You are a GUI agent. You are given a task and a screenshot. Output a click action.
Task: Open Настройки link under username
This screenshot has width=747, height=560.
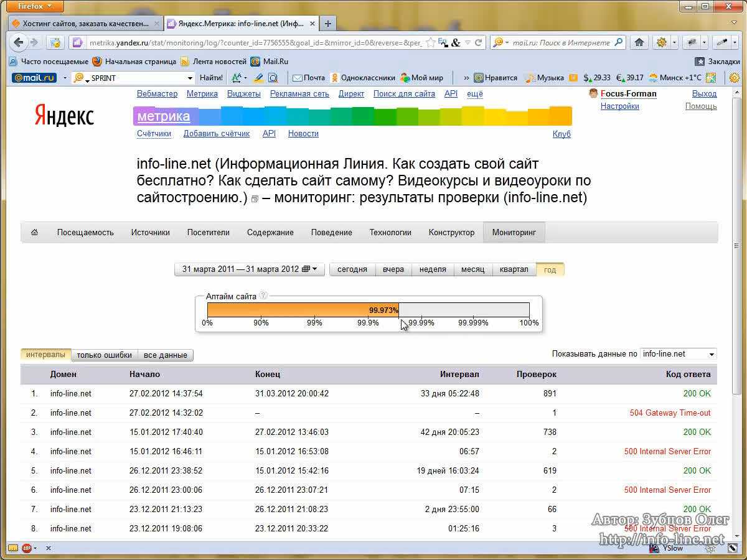619,106
